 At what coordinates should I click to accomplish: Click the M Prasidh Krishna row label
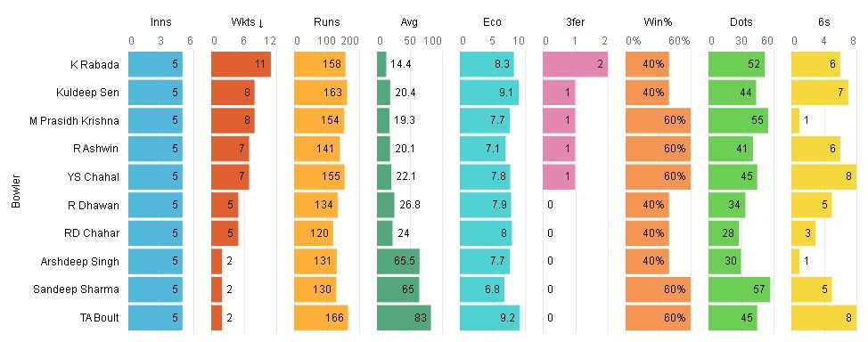pyautogui.click(x=74, y=120)
